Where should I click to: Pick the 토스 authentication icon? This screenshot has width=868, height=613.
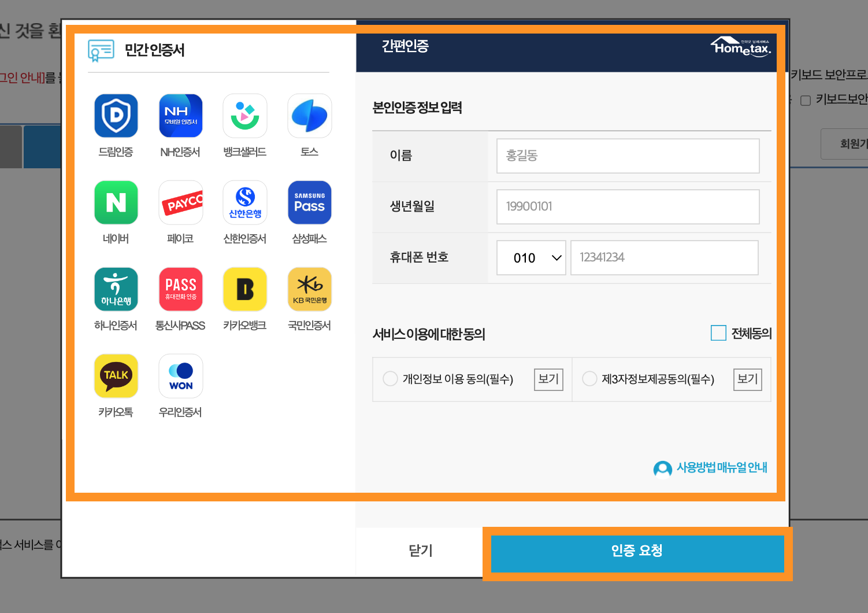click(310, 116)
